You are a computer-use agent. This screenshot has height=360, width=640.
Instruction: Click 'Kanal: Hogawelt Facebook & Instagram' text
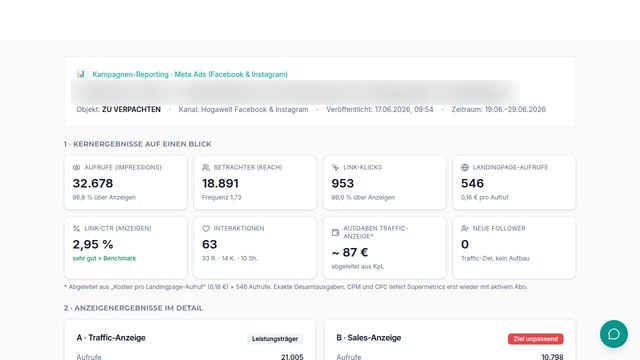pyautogui.click(x=243, y=109)
